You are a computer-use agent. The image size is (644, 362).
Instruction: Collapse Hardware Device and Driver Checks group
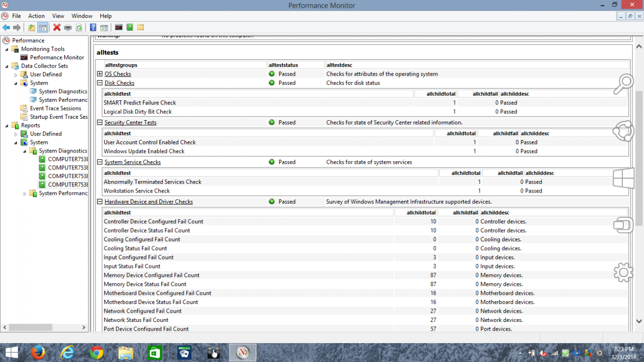pyautogui.click(x=100, y=202)
